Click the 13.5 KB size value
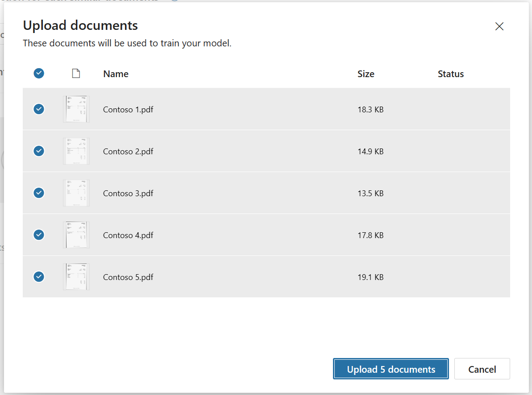 coord(370,193)
